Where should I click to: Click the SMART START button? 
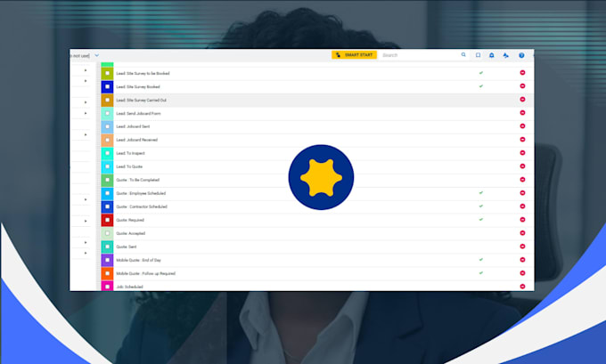pyautogui.click(x=354, y=55)
